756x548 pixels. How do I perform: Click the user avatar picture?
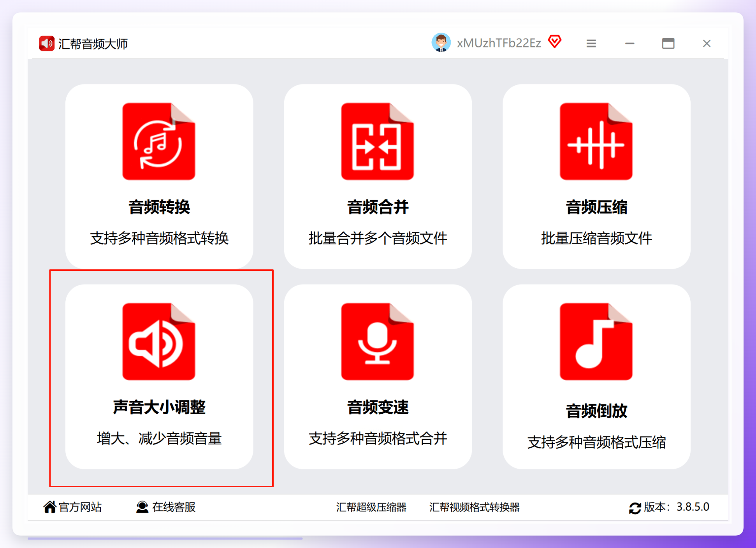tap(441, 42)
